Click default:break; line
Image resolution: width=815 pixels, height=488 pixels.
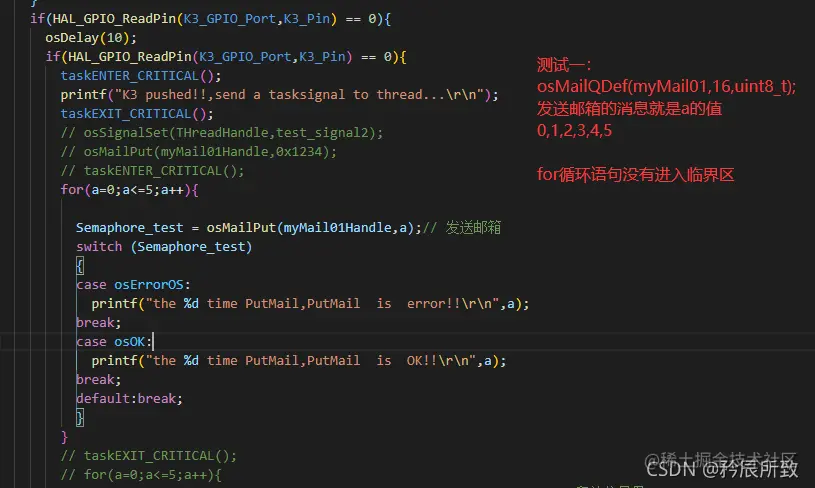[x=129, y=399]
